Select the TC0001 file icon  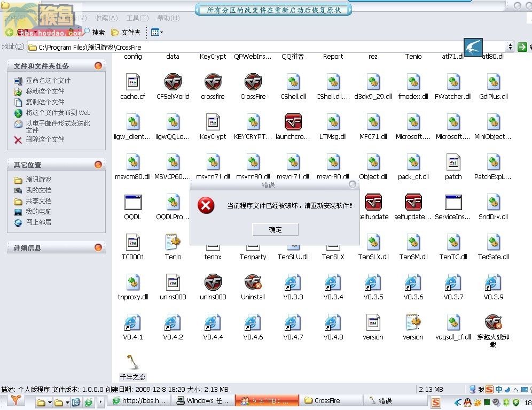coord(132,242)
